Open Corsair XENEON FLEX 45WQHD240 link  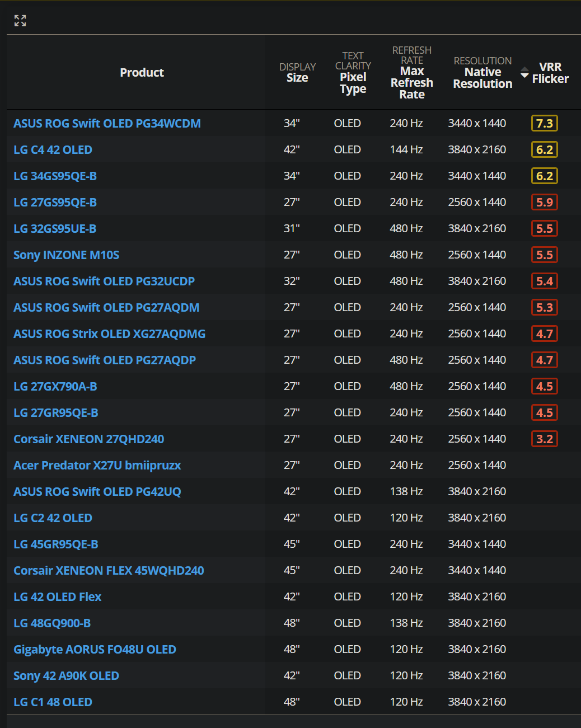point(109,570)
